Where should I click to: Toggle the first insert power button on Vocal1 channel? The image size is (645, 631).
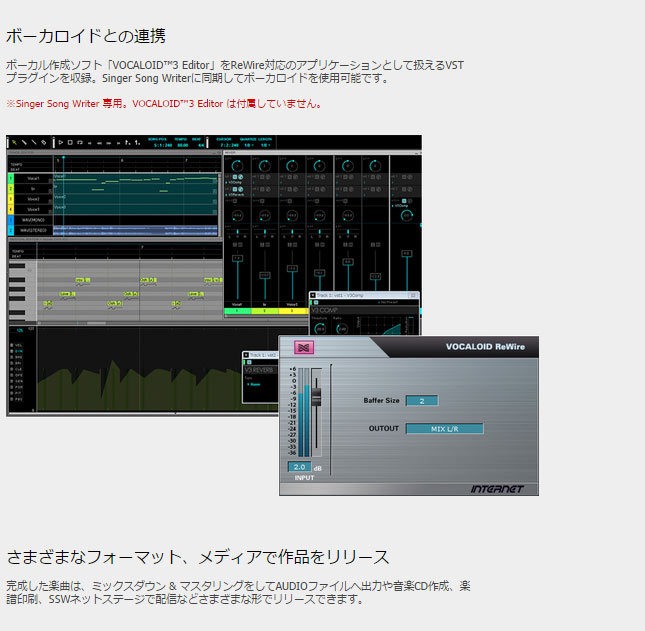pos(235,177)
